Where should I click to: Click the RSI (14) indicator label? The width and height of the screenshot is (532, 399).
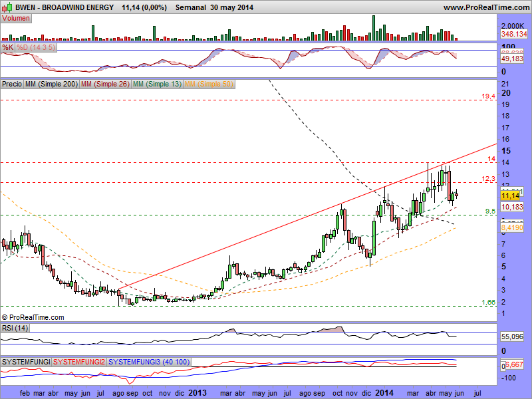click(x=15, y=328)
